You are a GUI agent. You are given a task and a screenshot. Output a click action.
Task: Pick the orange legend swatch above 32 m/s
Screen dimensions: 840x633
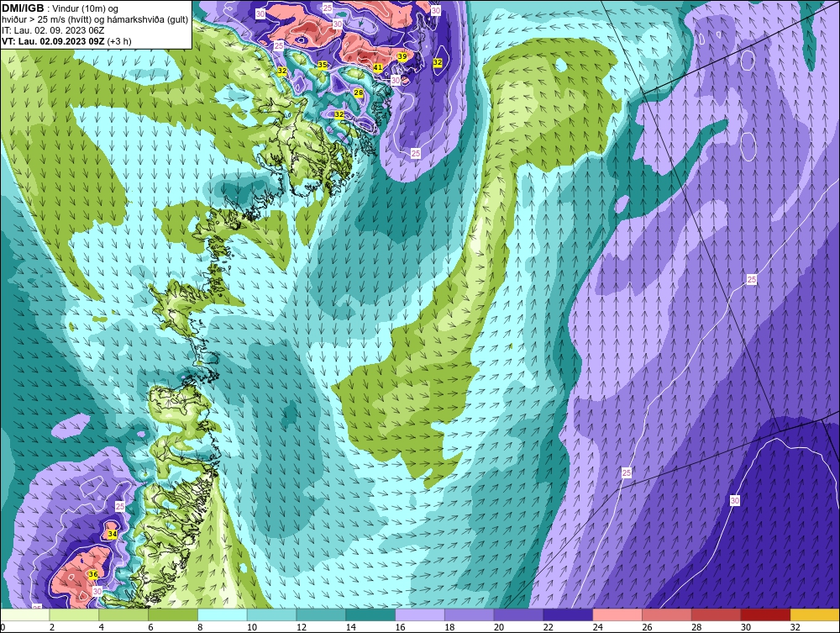pyautogui.click(x=815, y=615)
